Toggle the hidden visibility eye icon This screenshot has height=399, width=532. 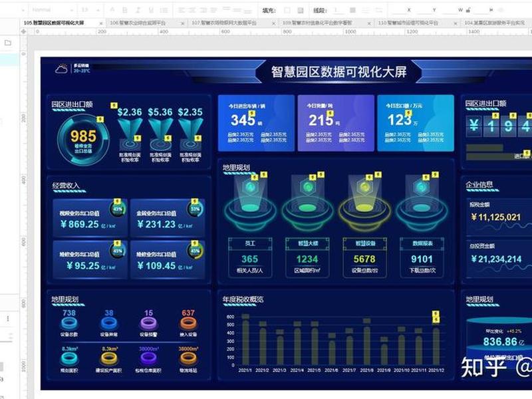501,10
